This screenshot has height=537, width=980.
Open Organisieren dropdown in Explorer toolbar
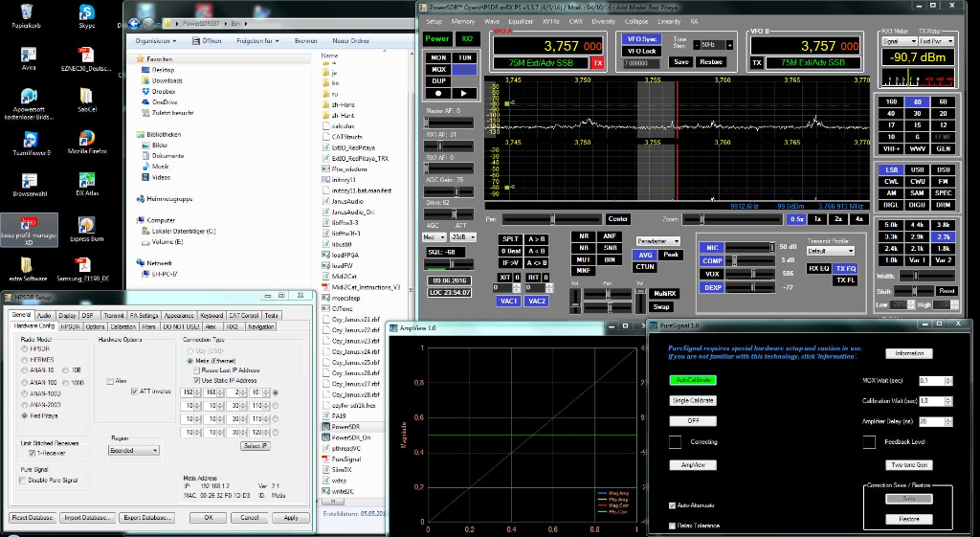pos(156,40)
